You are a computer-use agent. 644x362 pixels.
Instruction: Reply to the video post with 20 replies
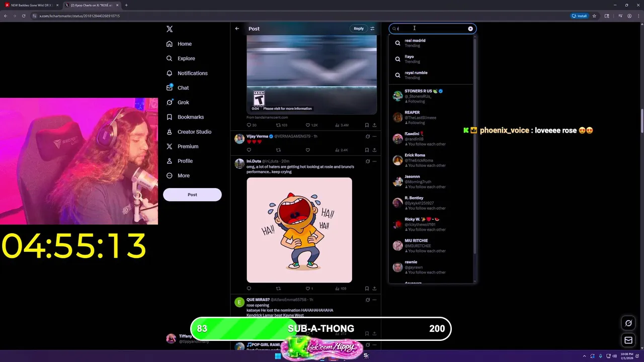click(x=252, y=125)
